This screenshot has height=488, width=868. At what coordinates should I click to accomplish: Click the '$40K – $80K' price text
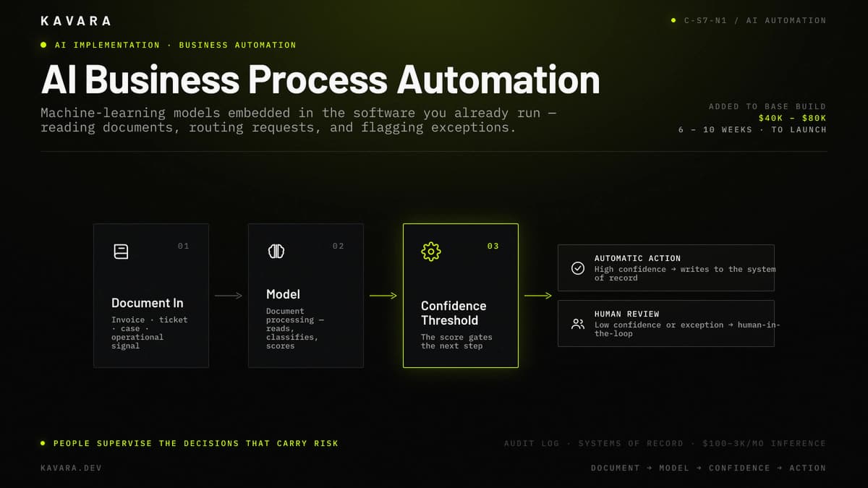coord(792,118)
